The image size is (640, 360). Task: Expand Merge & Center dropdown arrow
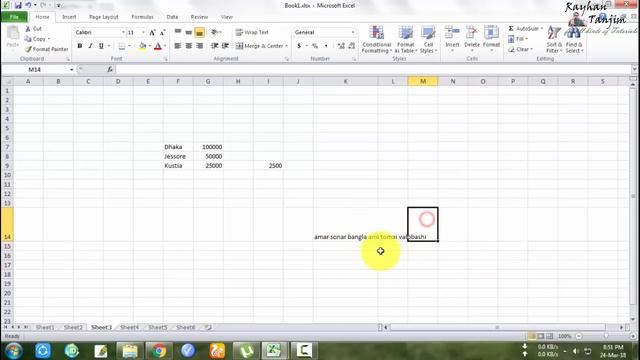tap(287, 46)
